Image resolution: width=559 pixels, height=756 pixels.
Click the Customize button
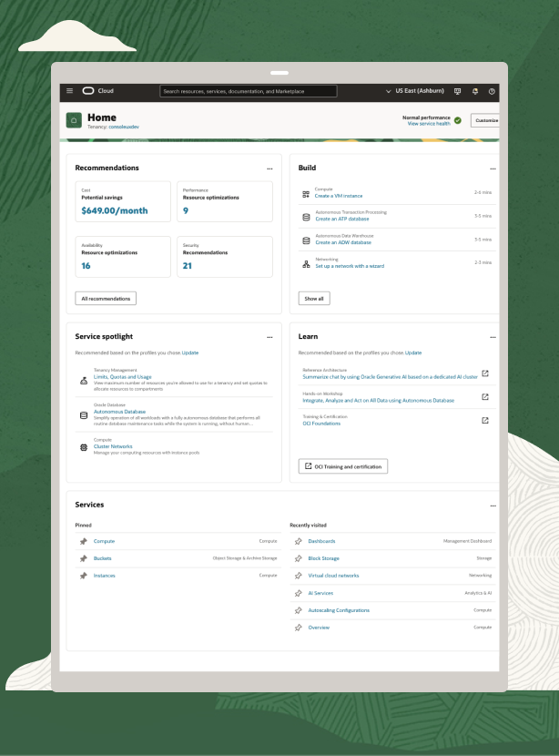tap(484, 120)
